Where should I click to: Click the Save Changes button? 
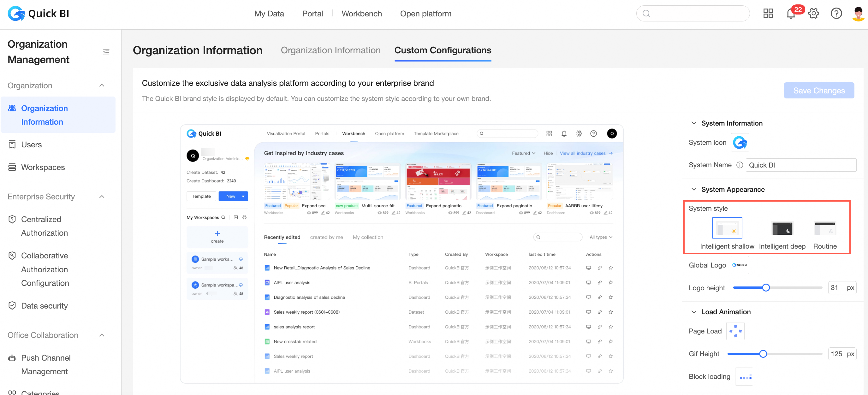coord(818,91)
